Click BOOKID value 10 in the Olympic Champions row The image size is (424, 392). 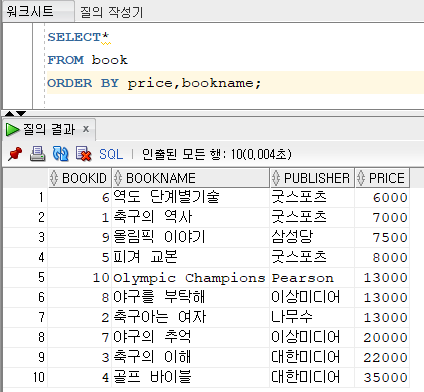pos(79,277)
